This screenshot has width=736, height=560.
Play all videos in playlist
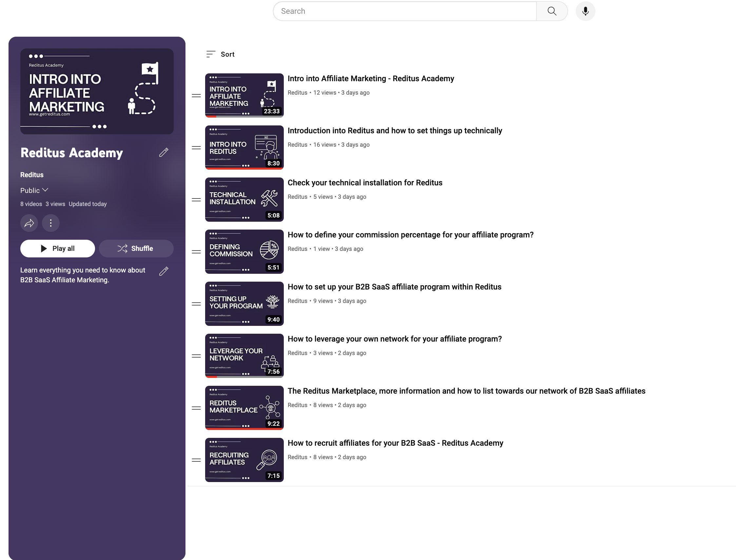57,249
